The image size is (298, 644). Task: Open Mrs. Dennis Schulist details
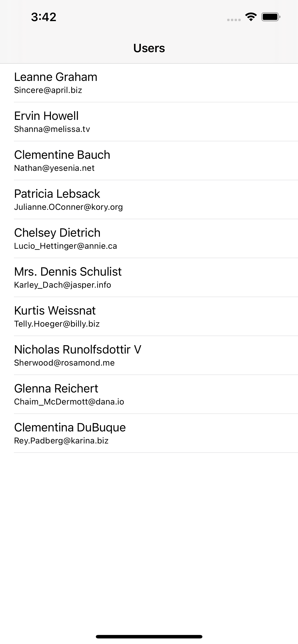pos(149,278)
